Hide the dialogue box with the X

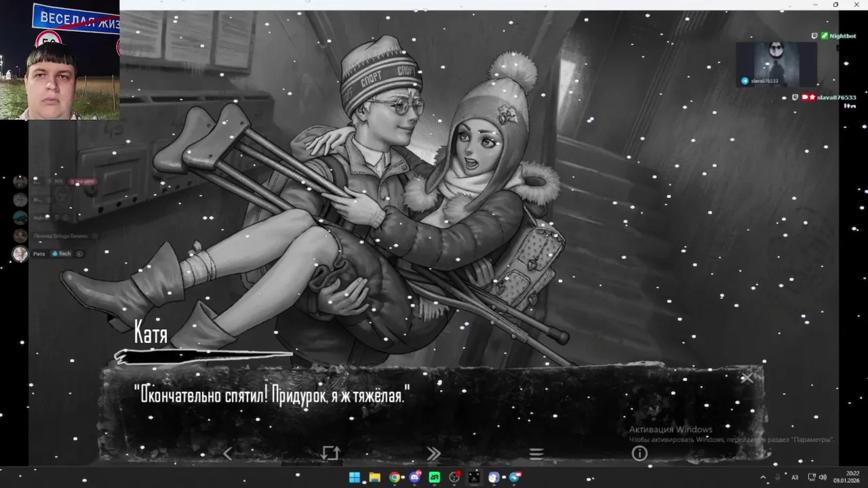click(747, 378)
